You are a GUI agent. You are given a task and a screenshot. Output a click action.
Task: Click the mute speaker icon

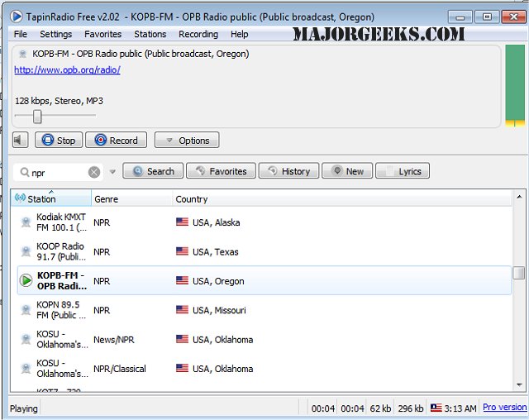tap(21, 141)
